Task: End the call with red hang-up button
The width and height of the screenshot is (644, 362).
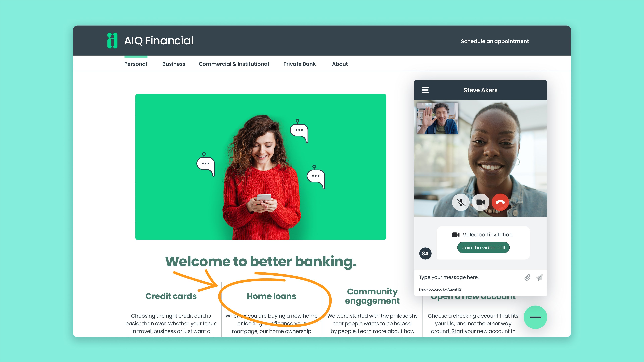Action: [500, 202]
